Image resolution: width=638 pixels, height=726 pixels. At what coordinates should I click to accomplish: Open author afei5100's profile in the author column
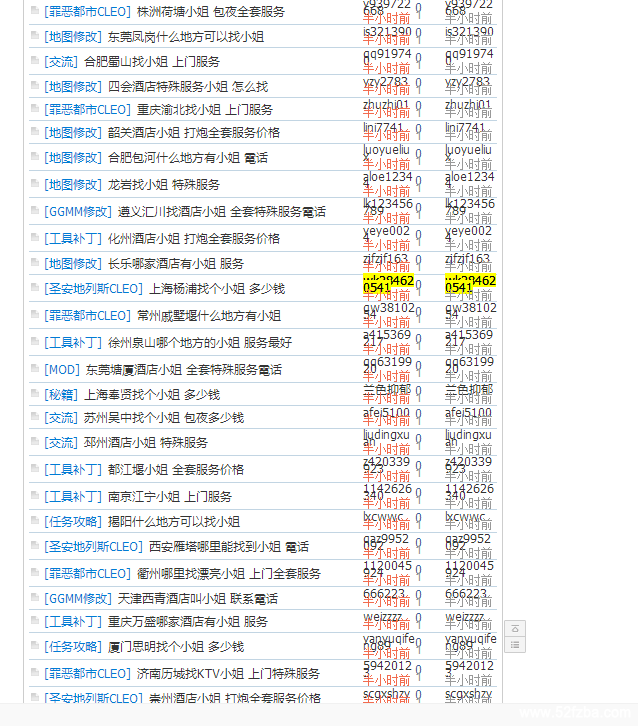pos(386,412)
